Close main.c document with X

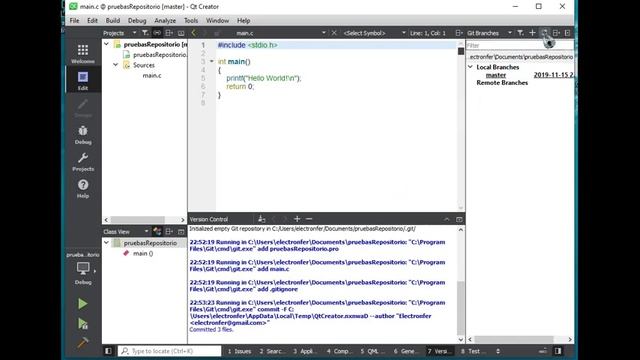[334, 33]
